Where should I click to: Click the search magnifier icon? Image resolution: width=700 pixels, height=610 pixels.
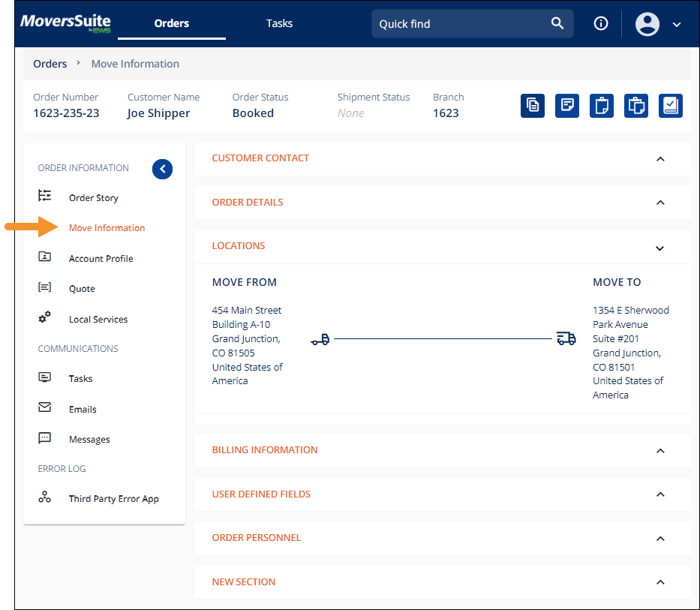tap(557, 23)
